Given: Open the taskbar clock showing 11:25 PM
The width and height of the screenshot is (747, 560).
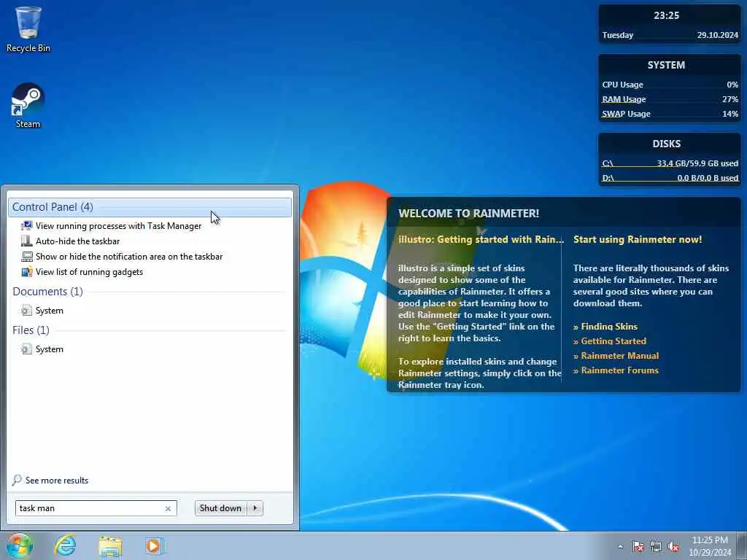Looking at the screenshot, I should tap(710, 545).
